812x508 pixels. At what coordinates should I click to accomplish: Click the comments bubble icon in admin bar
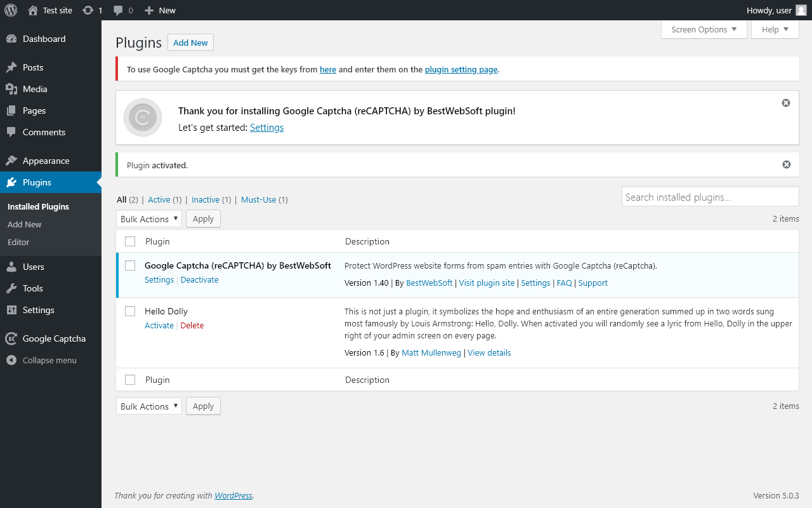[x=118, y=10]
